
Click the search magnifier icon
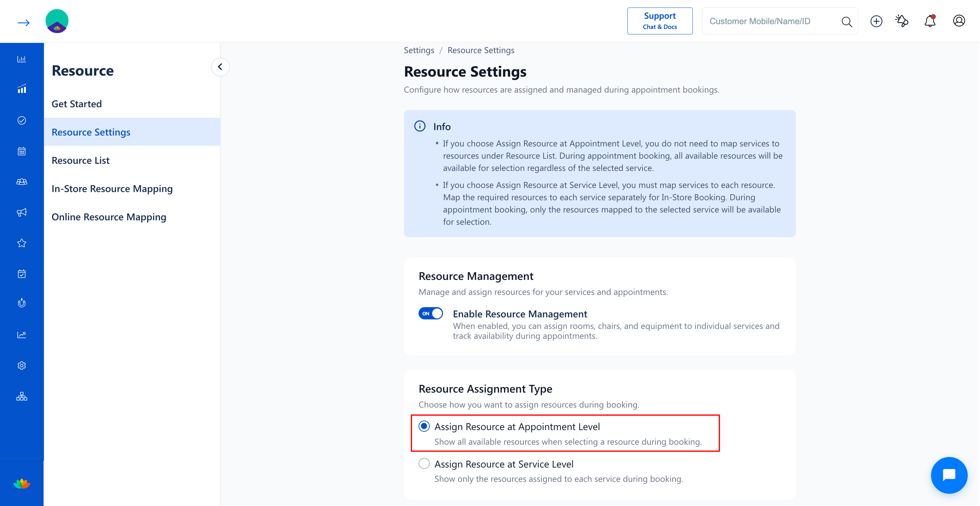tap(847, 22)
